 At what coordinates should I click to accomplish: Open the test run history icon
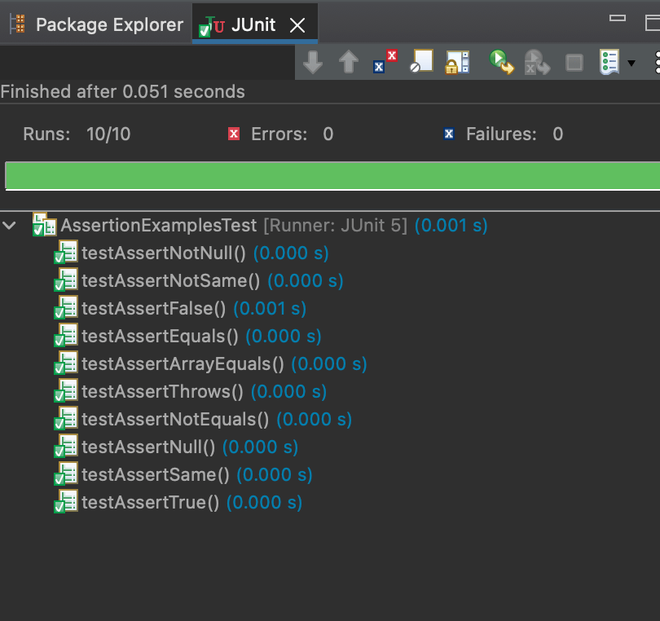coord(609,62)
